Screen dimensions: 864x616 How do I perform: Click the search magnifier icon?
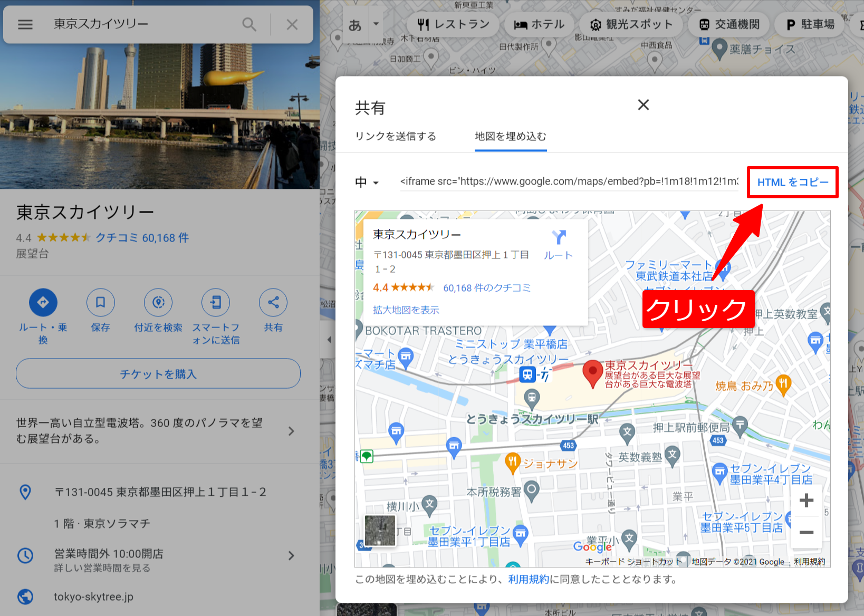click(x=249, y=24)
